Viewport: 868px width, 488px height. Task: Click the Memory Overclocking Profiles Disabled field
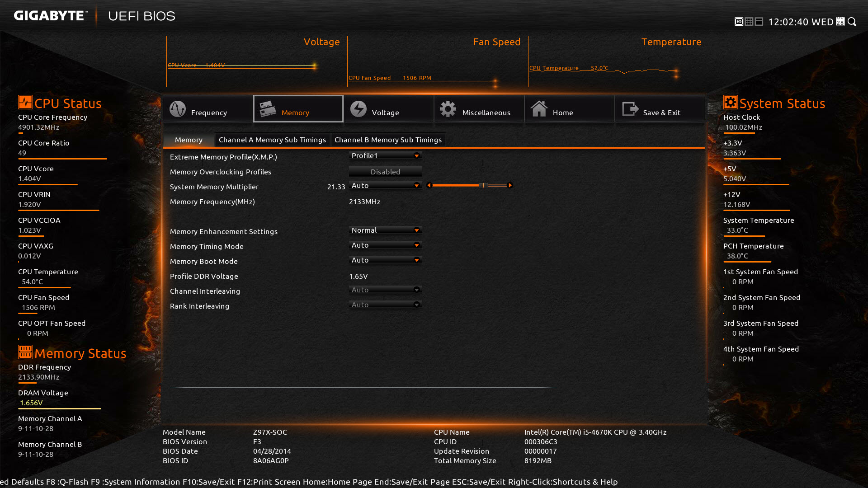(386, 172)
